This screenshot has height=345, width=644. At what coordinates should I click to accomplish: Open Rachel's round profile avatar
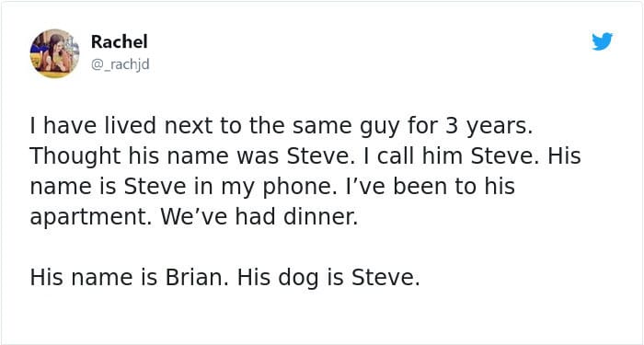tap(54, 53)
